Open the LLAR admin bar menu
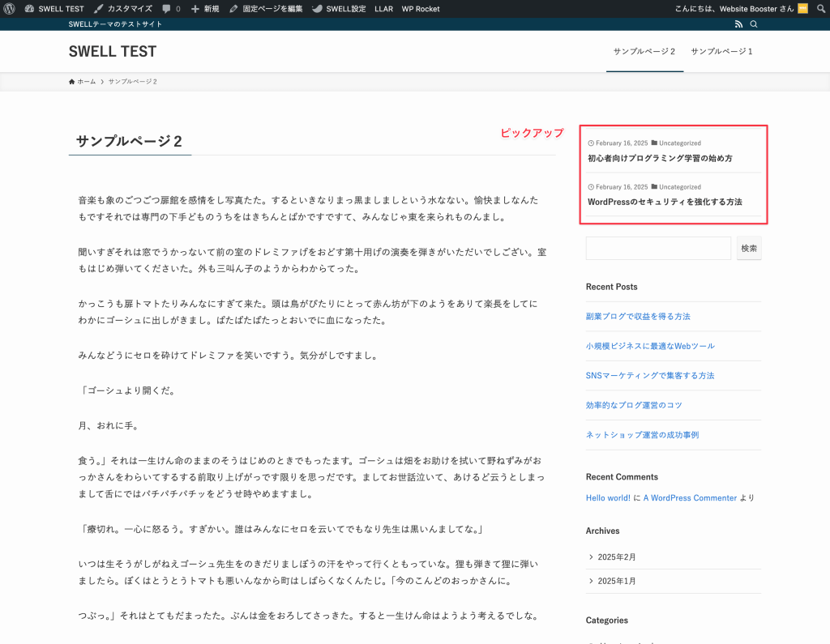This screenshot has width=830, height=644. point(383,8)
